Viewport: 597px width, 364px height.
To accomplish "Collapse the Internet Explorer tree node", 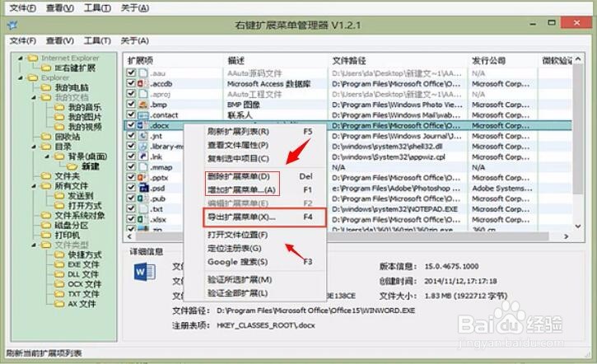I will (21, 58).
